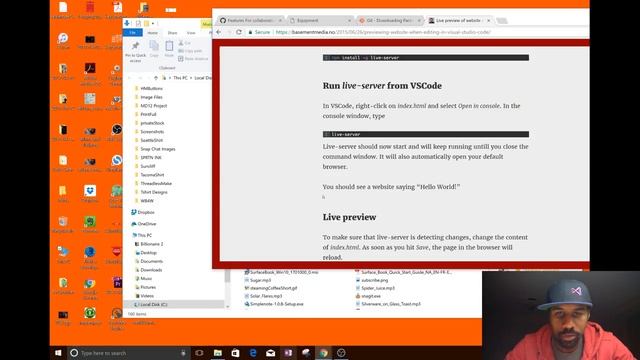Open the Windows Start button
Viewport: 640px width, 360px height.
58,353
